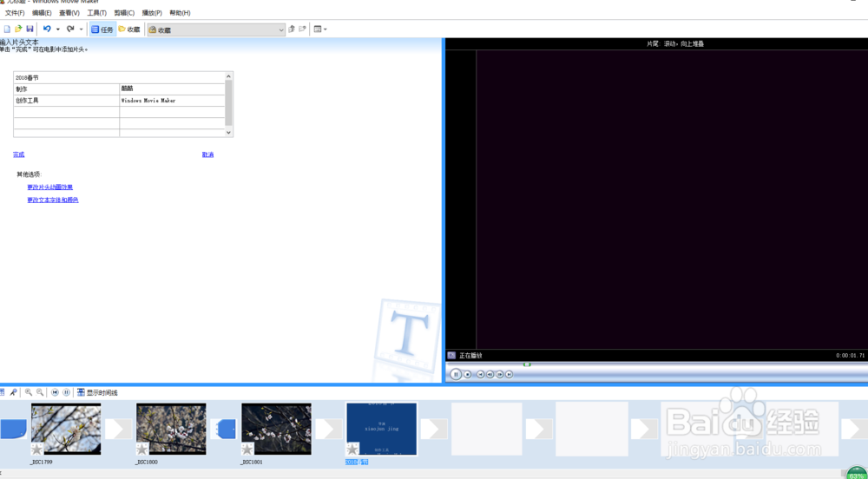
Task: Click the 正在播放 preview monitor status icon
Action: coord(451,356)
